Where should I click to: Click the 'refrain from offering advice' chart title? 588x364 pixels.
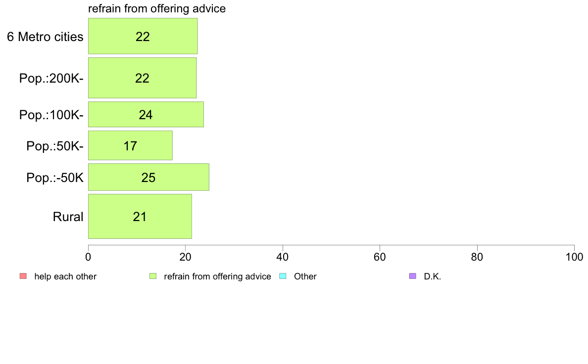point(157,8)
